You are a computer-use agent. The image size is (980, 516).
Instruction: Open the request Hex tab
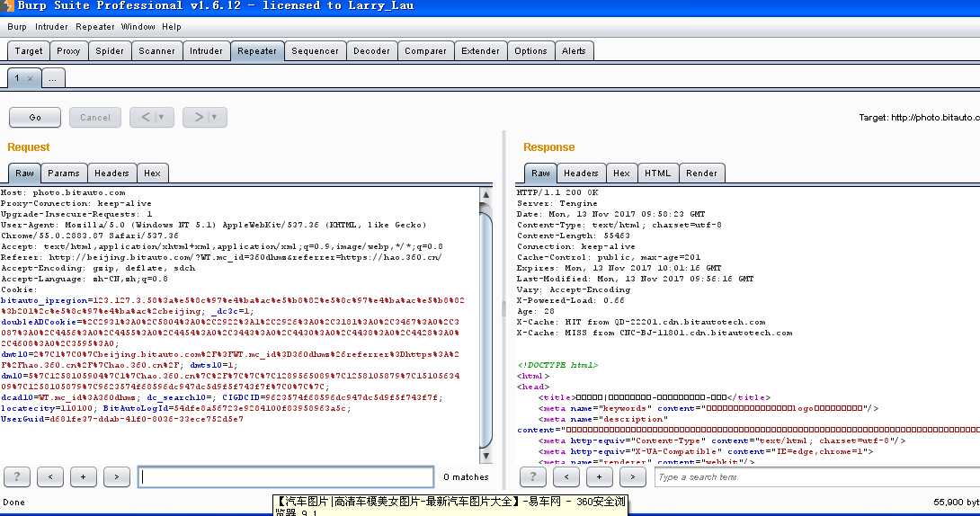152,173
